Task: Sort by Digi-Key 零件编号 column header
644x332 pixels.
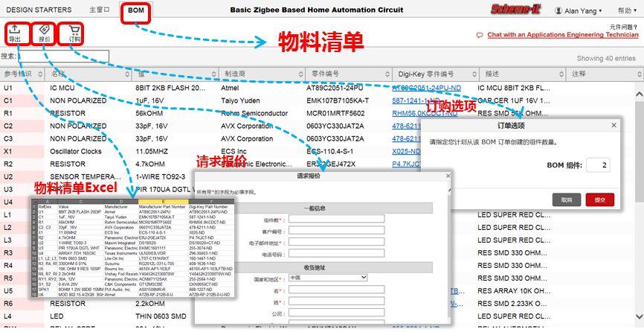Action: [x=436, y=74]
